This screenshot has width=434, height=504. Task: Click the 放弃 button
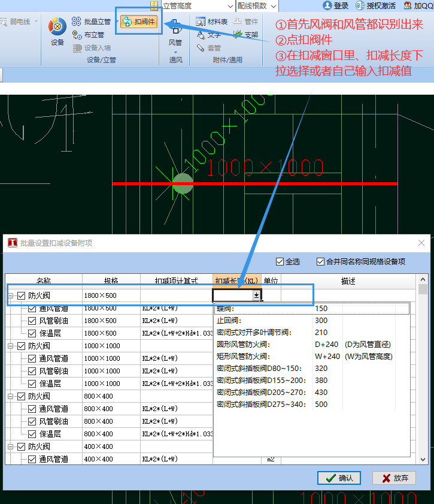[x=394, y=478]
